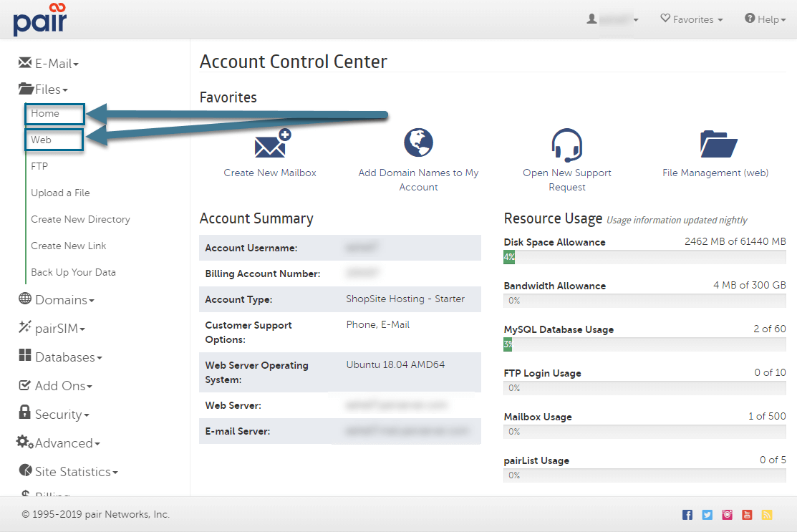
Task: Open the YouTube icon in footer
Action: [747, 515]
